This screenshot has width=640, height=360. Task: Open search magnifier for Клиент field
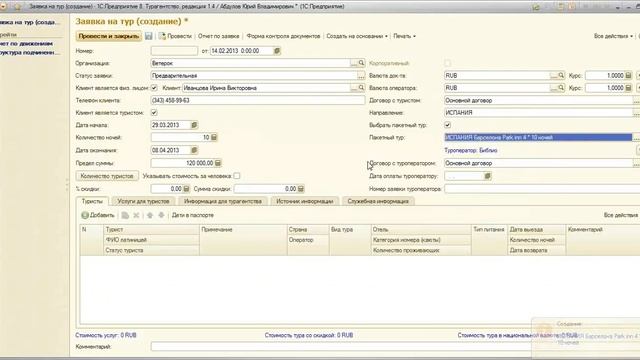pyautogui.click(x=361, y=88)
